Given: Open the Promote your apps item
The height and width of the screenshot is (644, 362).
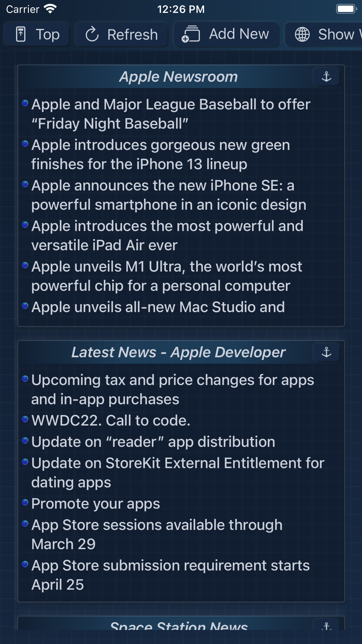Looking at the screenshot, I should click(x=96, y=504).
